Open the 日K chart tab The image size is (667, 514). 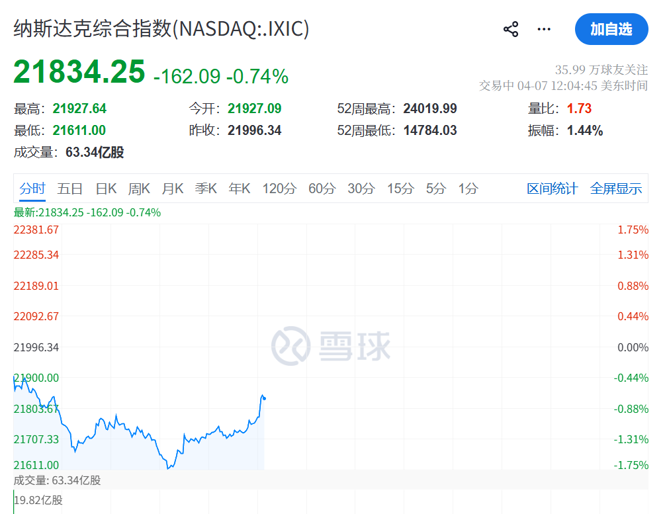point(106,188)
